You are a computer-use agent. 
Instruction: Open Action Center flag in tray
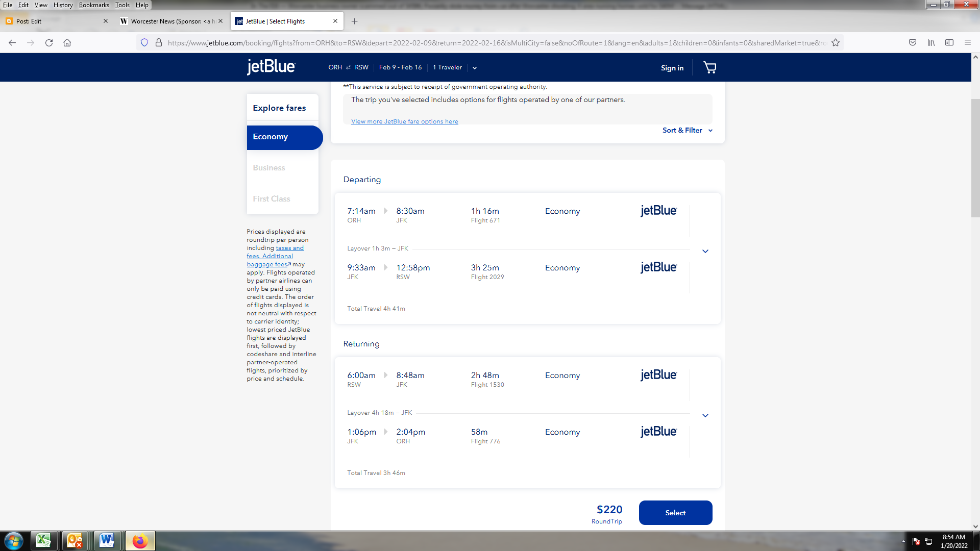[916, 541]
